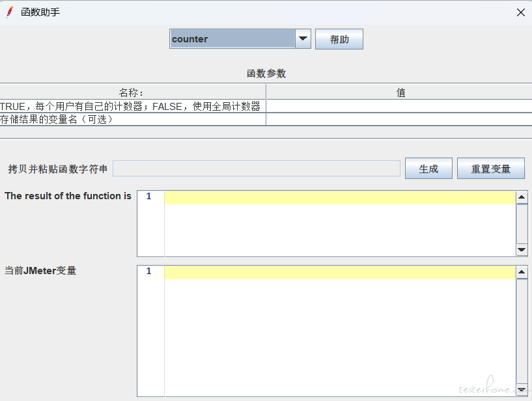Click the 拷贝并粘贴函数字符串 text field

257,169
